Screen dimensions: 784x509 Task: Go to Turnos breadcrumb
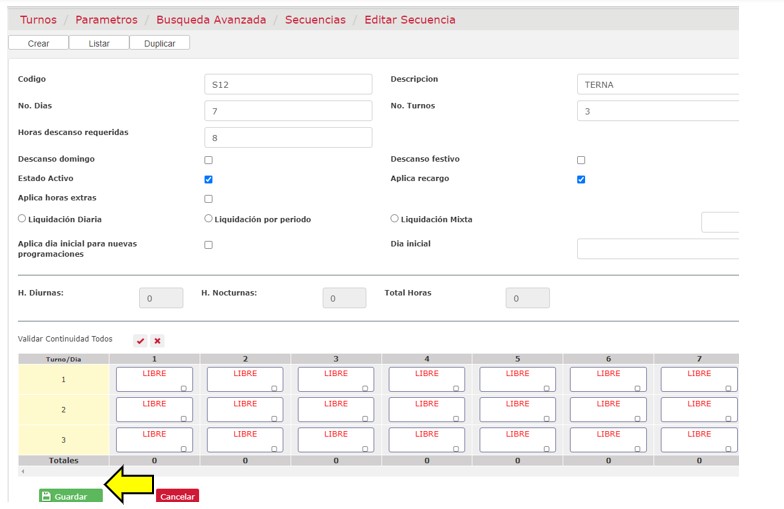point(38,20)
